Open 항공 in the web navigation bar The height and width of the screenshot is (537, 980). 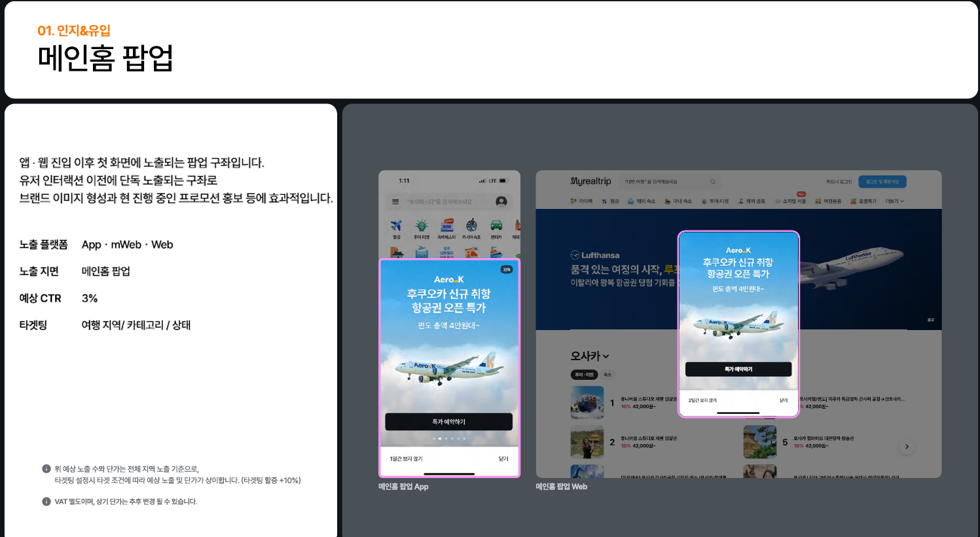(x=610, y=201)
